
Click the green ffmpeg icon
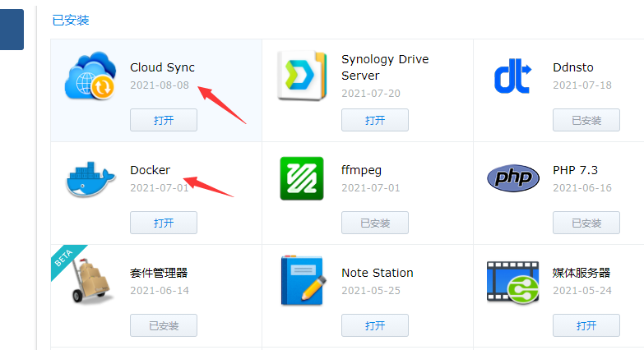tap(302, 178)
